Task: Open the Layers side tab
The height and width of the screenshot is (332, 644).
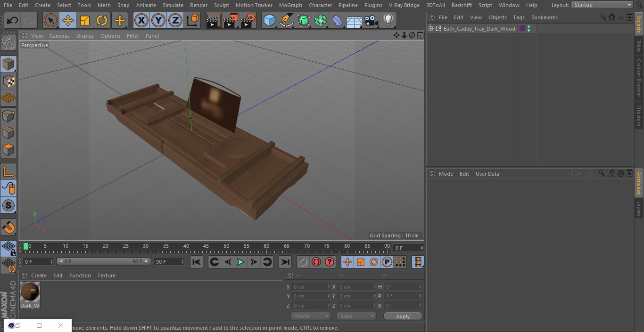Action: [x=639, y=208]
